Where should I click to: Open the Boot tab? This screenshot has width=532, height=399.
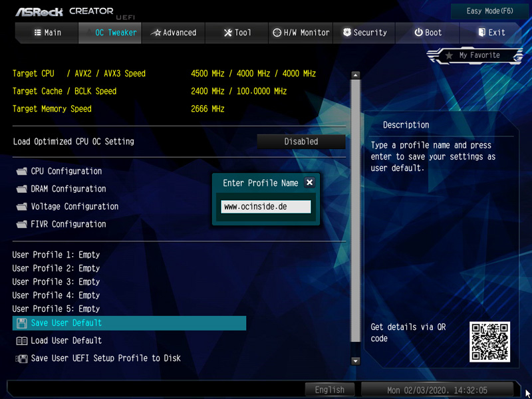point(427,33)
